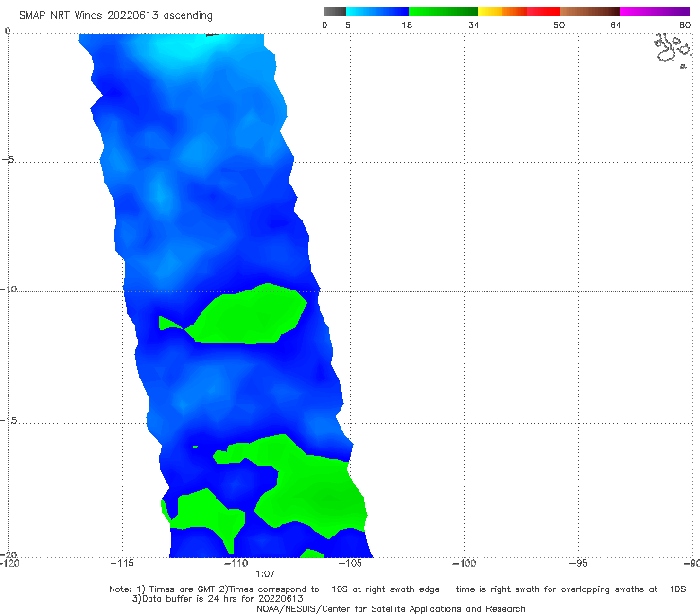The height and width of the screenshot is (615, 700).
Task: Click the cyan-to-blue segment of the color bar
Action: (x=377, y=11)
